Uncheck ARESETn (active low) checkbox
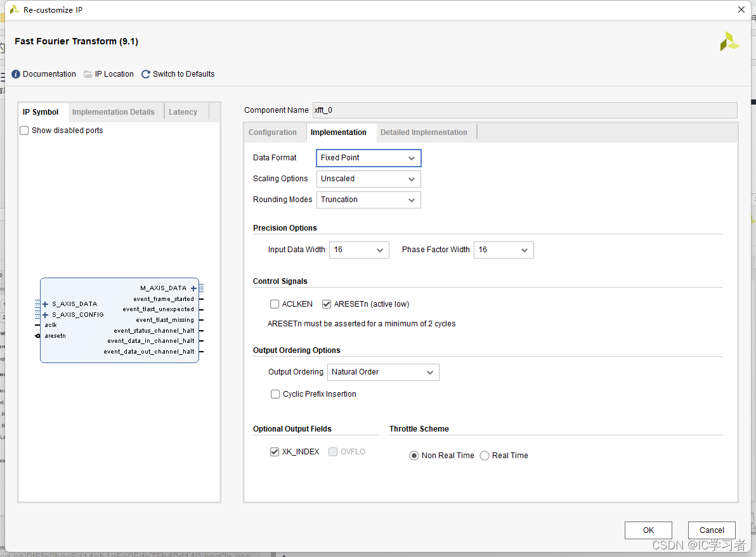 [x=327, y=304]
